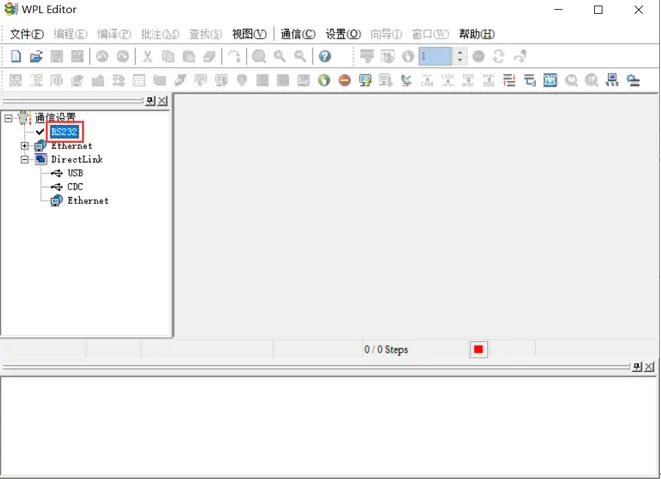The height and width of the screenshot is (479, 661).
Task: Click the grayed save floppy disk icon
Action: pyautogui.click(x=57, y=56)
